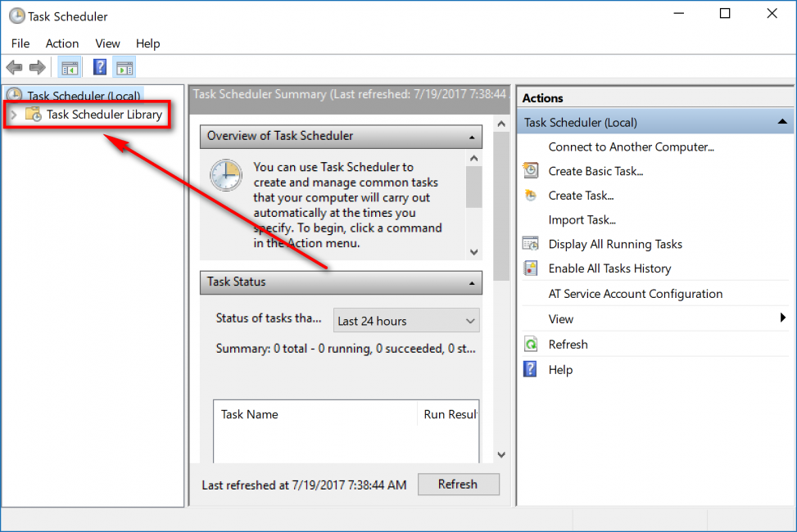Click the Refresh action text in Actions pane
Image resolution: width=797 pixels, height=532 pixels.
[x=568, y=345]
